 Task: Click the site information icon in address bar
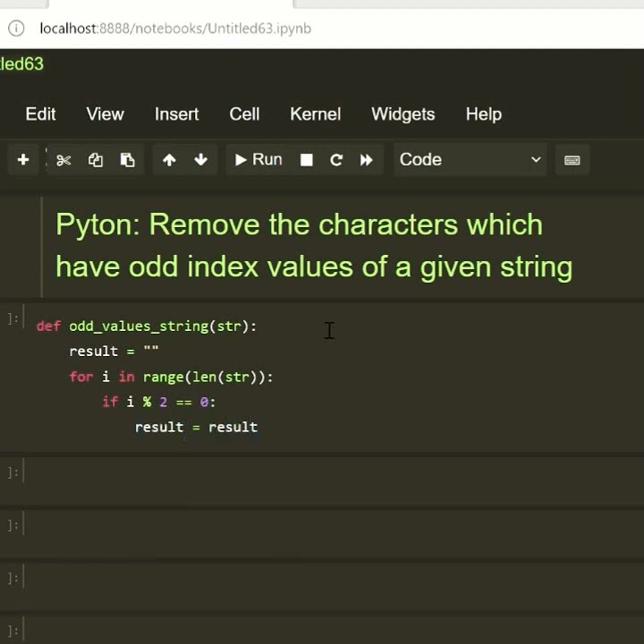16,29
